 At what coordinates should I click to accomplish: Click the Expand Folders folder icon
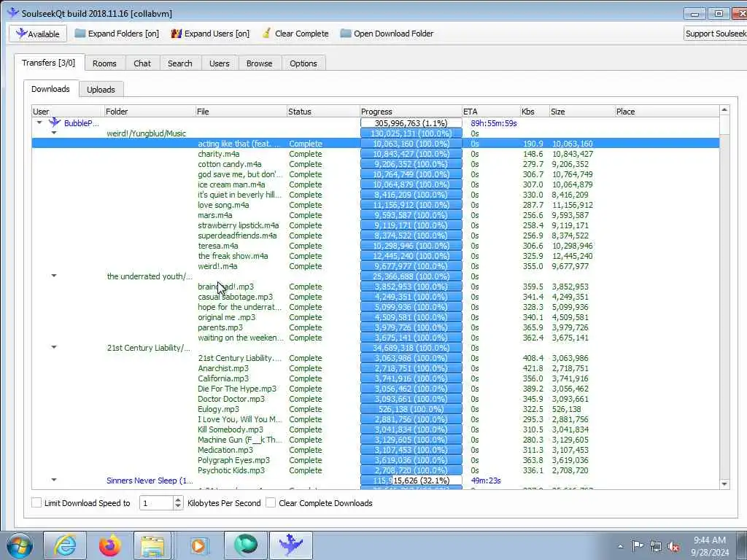tap(80, 34)
